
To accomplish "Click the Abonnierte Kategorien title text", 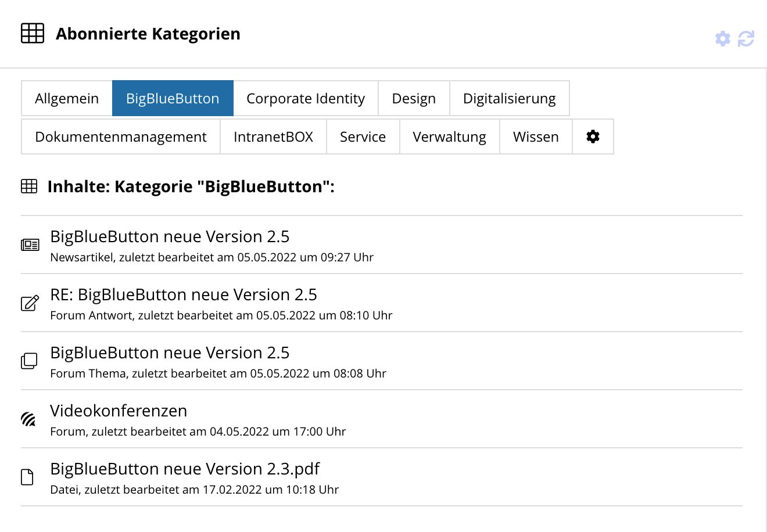I will (x=148, y=34).
